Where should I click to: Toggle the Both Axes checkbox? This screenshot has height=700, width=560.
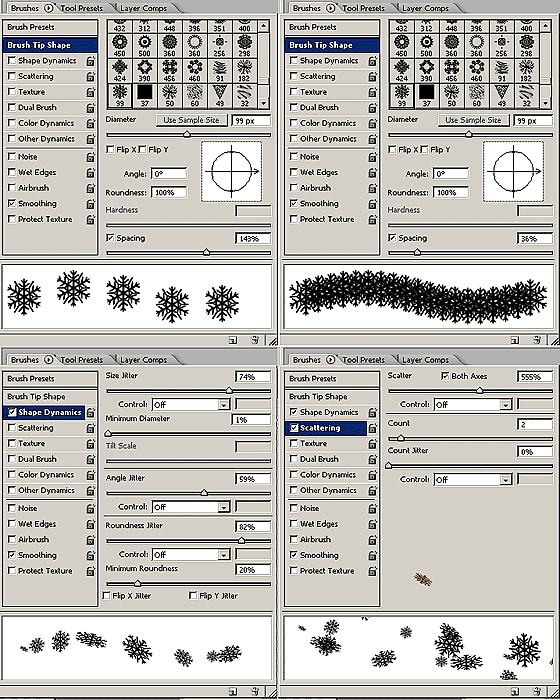pos(445,376)
